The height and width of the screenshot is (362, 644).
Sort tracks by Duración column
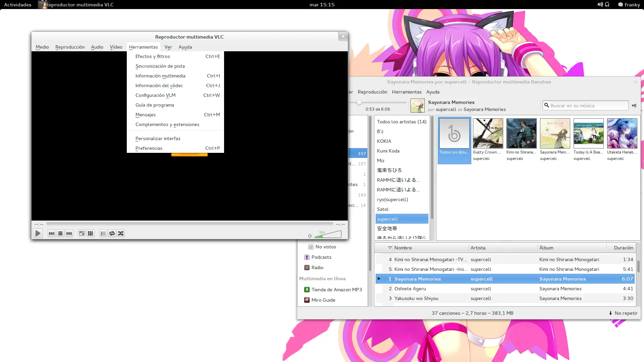coord(621,248)
